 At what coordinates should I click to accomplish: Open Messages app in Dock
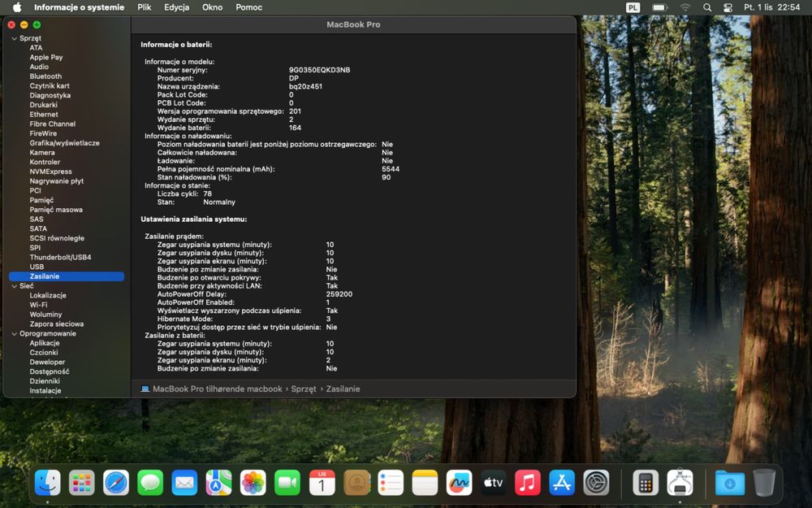[x=150, y=483]
